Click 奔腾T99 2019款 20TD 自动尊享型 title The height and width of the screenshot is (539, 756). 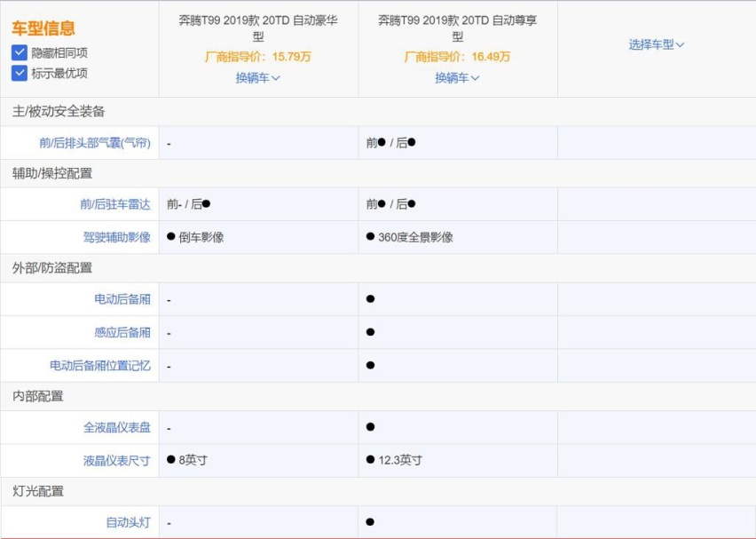click(457, 28)
